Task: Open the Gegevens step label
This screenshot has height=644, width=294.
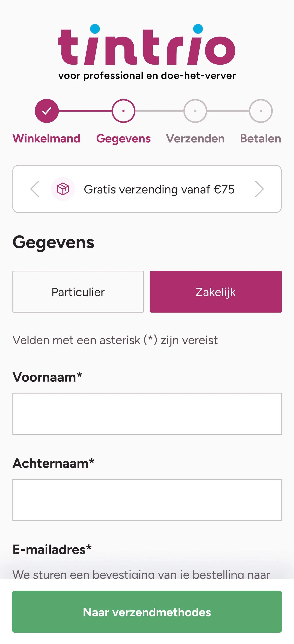Action: [123, 139]
